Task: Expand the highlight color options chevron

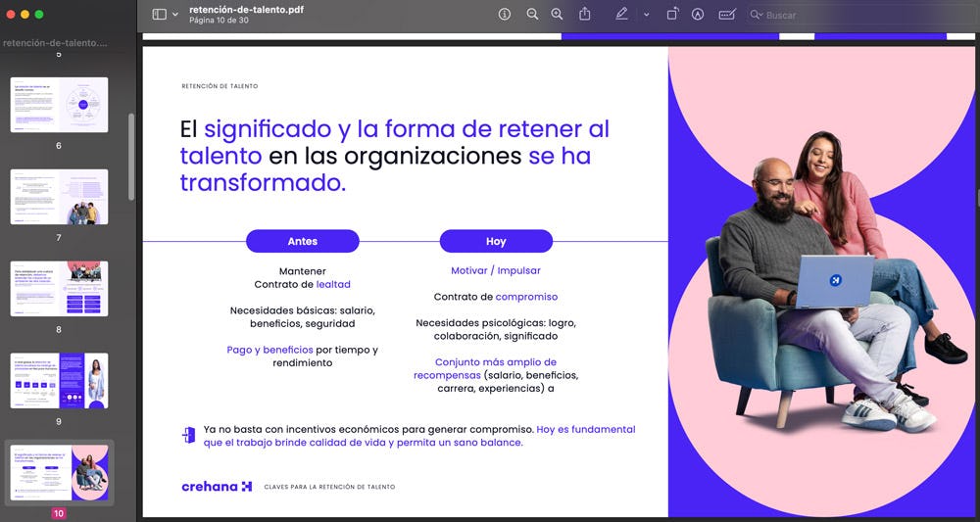Action: tap(646, 15)
